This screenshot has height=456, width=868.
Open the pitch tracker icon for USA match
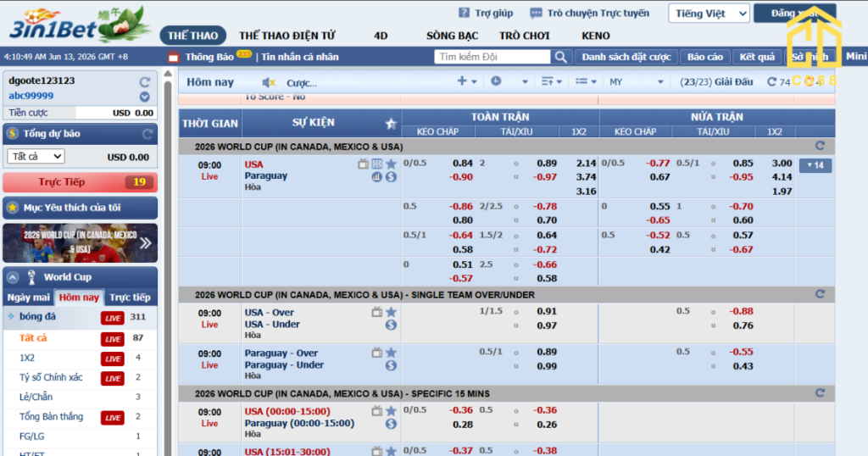coord(377,164)
